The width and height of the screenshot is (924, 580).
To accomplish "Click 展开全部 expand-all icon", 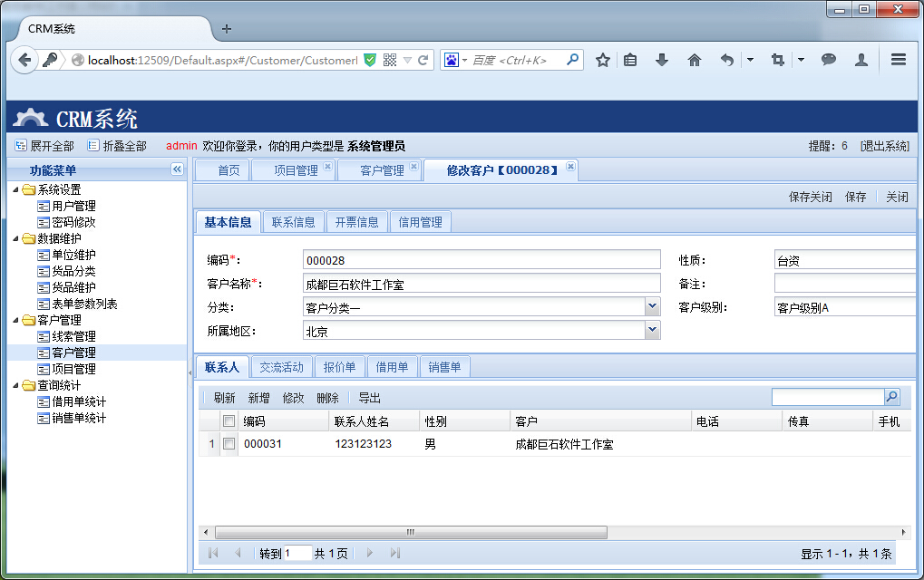I will 21,145.
